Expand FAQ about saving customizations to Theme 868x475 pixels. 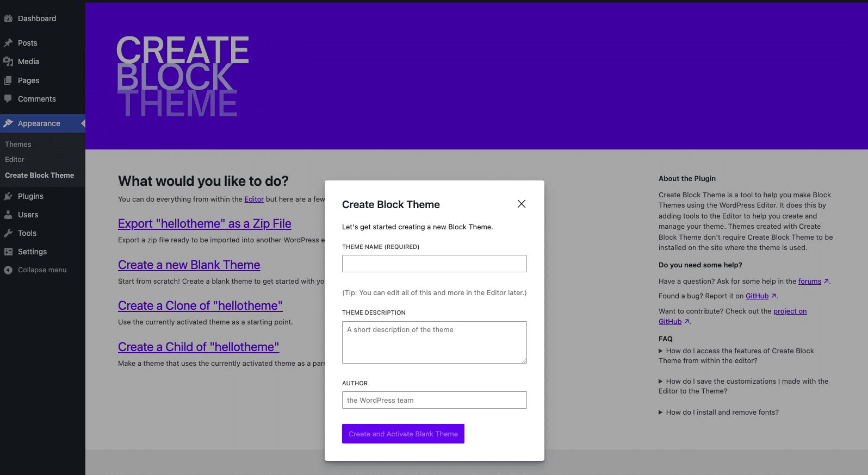743,386
